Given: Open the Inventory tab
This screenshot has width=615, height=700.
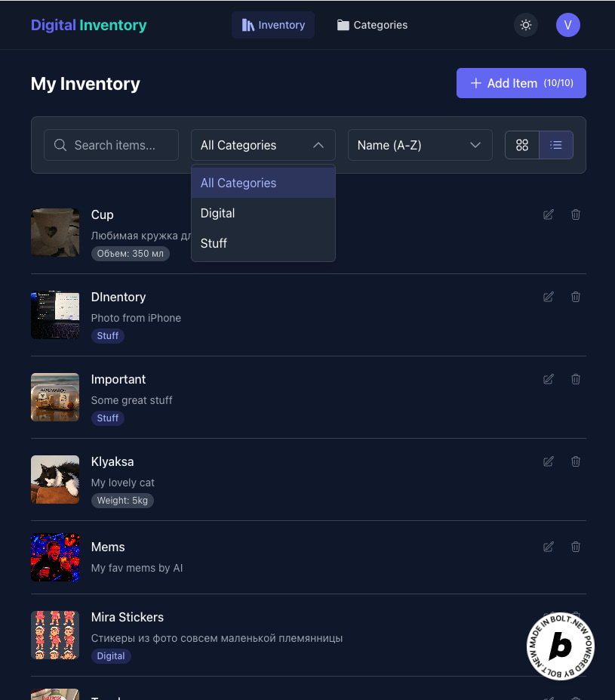Looking at the screenshot, I should pyautogui.click(x=273, y=25).
